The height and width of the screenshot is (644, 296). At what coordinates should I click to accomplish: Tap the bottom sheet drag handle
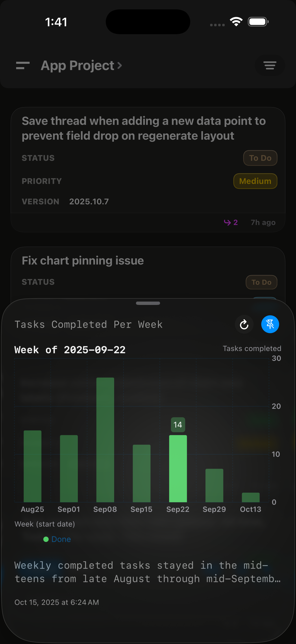(148, 303)
